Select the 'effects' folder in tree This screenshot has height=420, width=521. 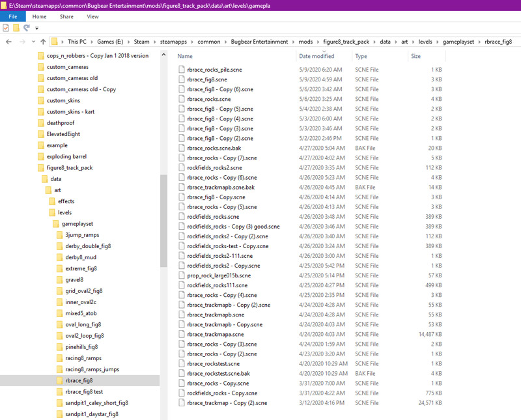point(66,201)
